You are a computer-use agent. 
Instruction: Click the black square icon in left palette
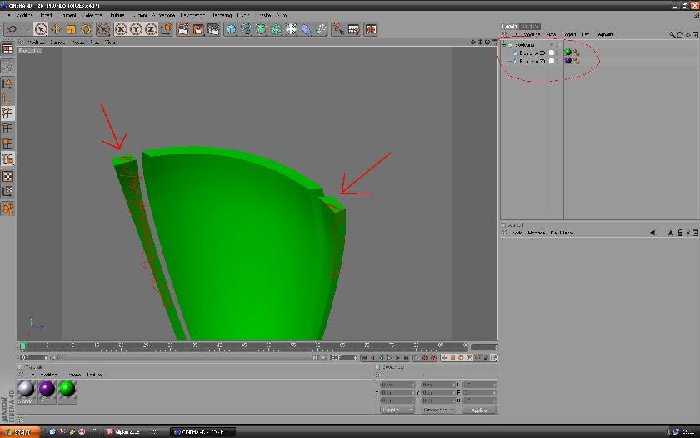pyautogui.click(x=8, y=177)
